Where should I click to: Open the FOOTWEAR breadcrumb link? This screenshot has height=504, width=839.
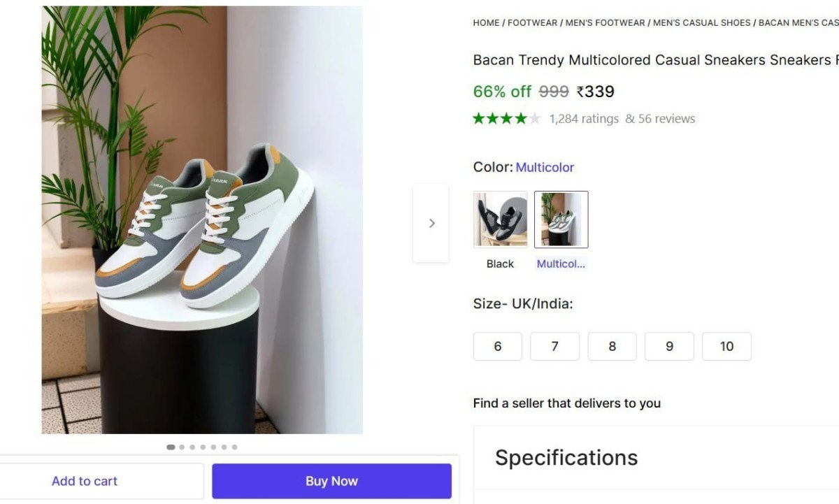click(532, 22)
